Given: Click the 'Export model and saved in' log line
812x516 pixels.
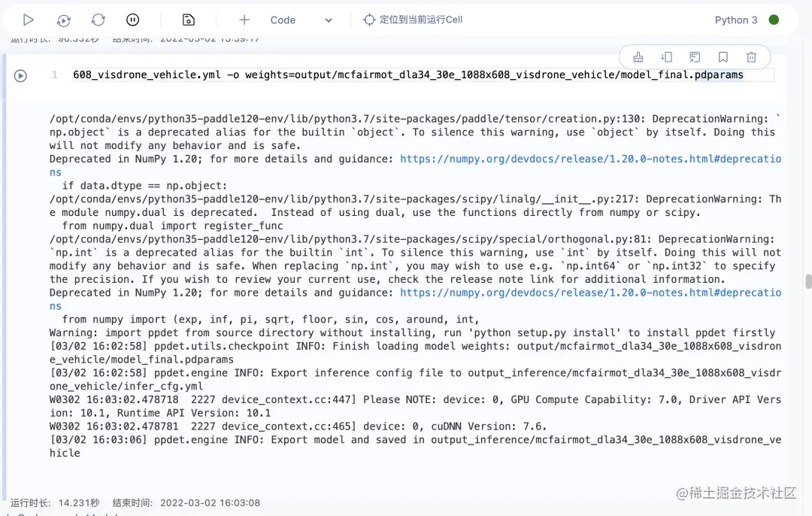Looking at the screenshot, I should 415,447.
